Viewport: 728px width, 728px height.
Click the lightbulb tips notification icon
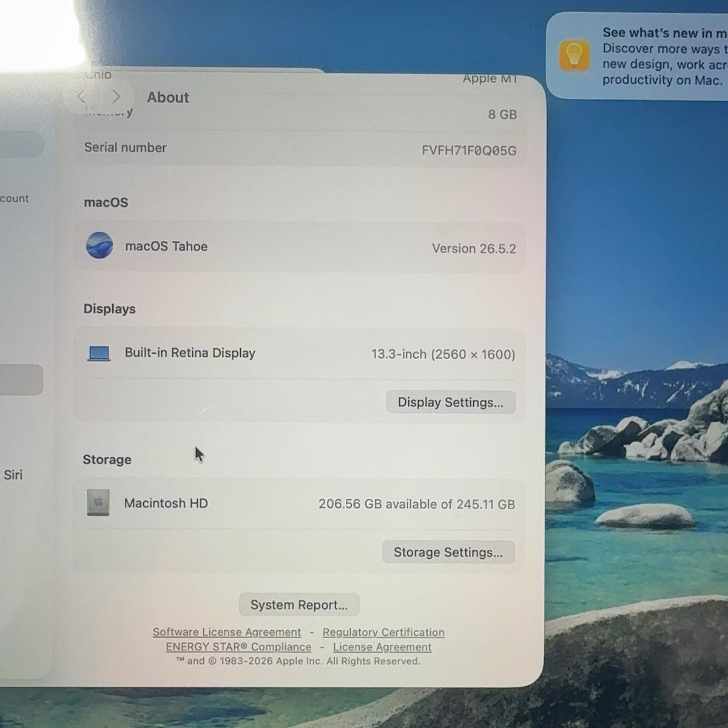[574, 56]
